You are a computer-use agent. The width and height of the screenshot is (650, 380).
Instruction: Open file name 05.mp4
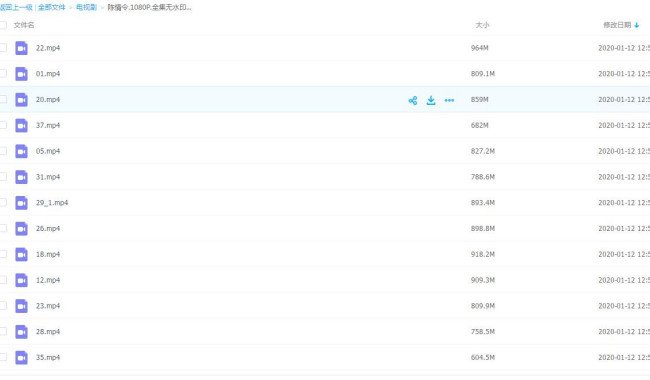[x=48, y=151]
